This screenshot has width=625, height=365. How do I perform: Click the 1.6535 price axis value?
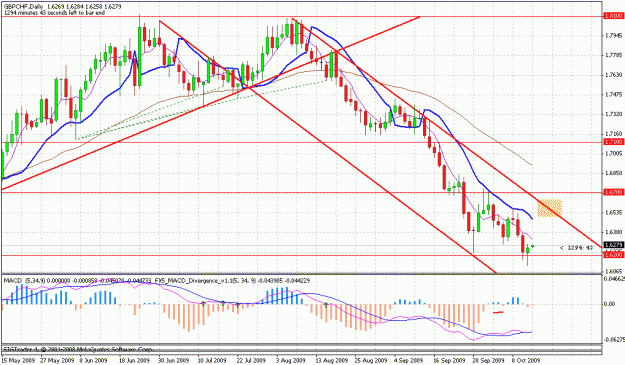(x=613, y=212)
